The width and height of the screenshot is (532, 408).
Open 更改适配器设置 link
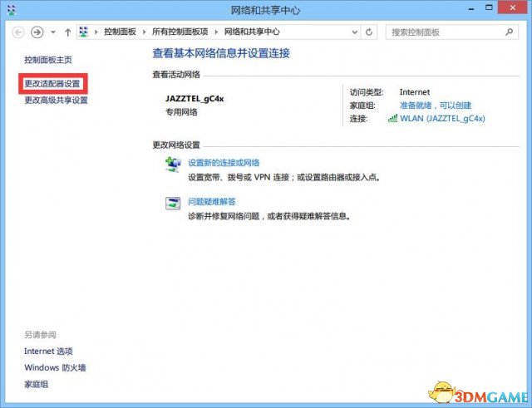pos(52,83)
